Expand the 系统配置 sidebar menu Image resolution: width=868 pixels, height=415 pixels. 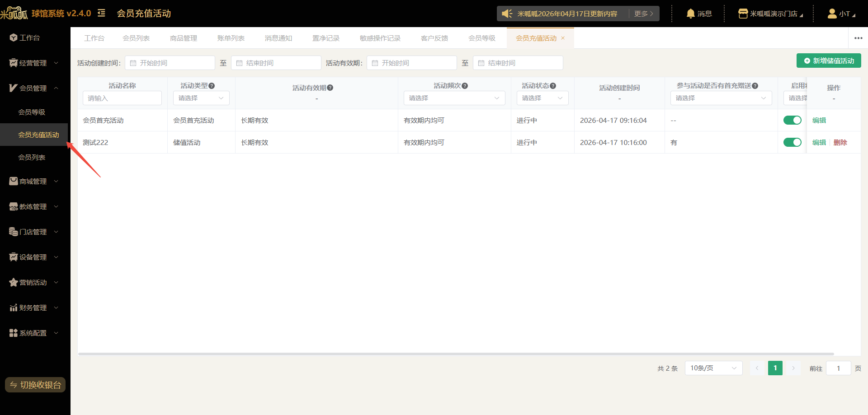coord(34,333)
